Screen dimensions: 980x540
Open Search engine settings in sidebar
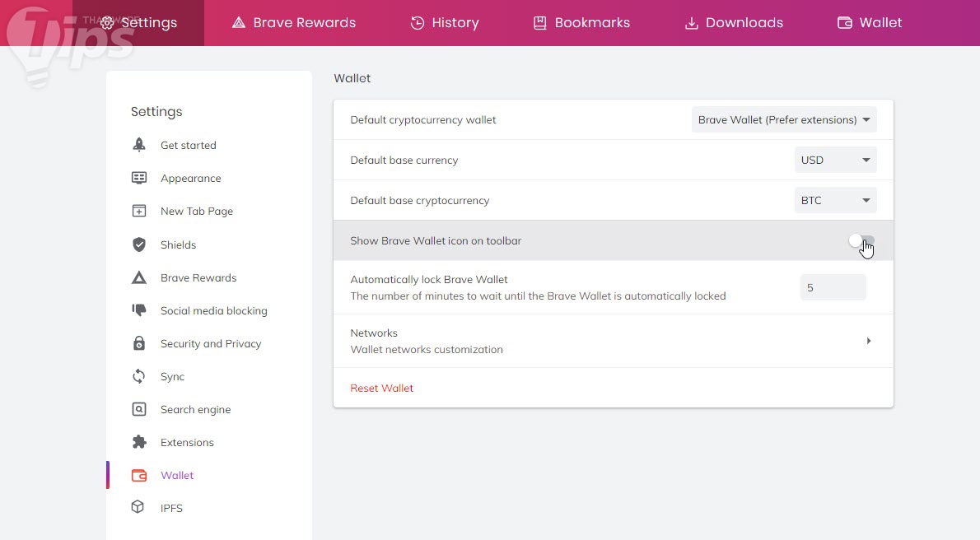pos(195,409)
